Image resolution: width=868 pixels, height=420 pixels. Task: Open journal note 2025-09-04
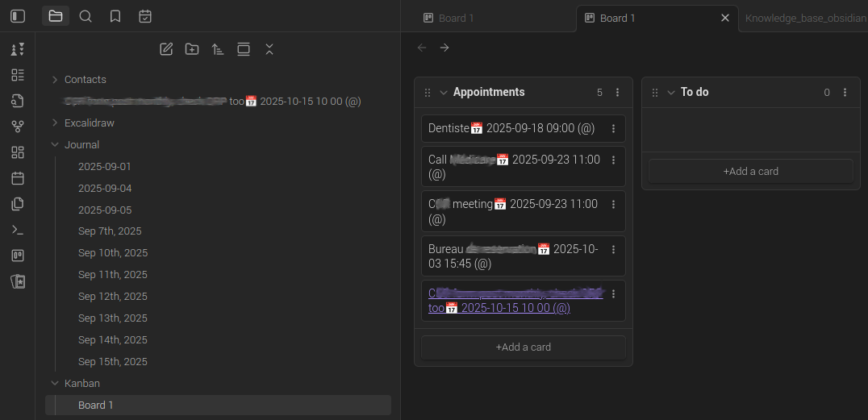[x=105, y=189]
